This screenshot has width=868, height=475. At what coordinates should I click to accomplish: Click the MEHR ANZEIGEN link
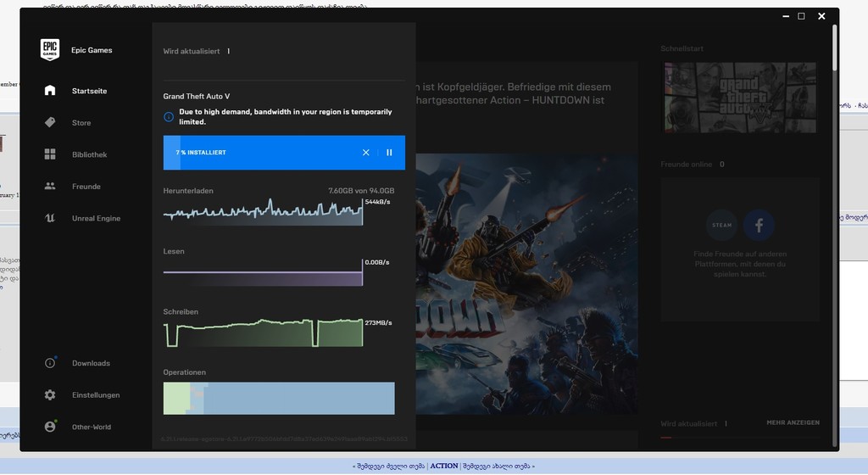click(x=793, y=422)
